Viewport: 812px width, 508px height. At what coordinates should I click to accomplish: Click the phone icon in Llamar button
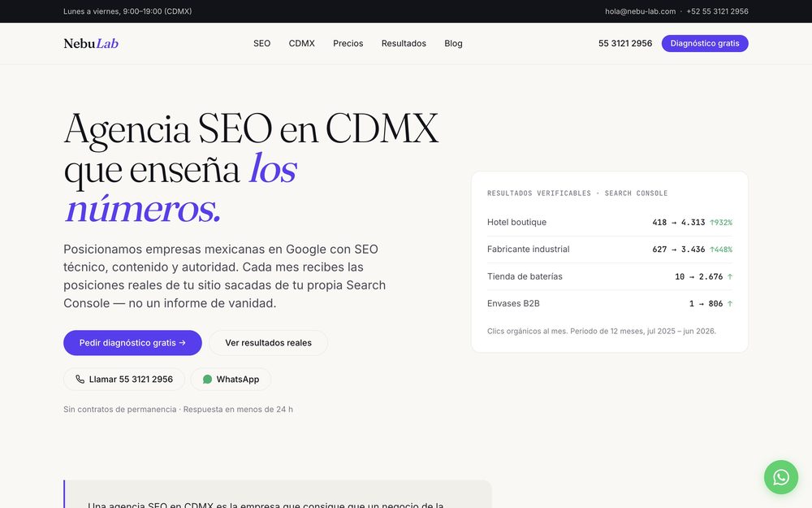coord(80,380)
